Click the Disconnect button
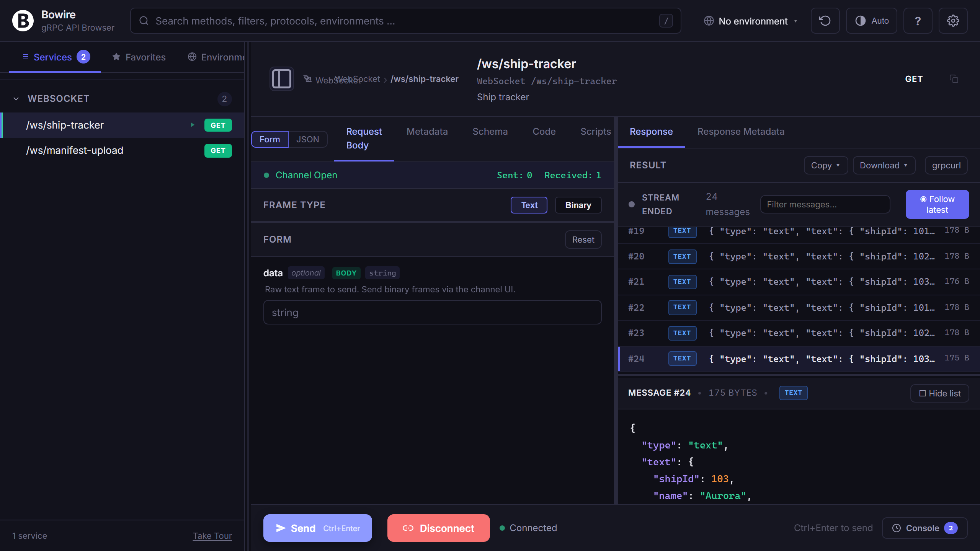The width and height of the screenshot is (980, 551). 438,528
